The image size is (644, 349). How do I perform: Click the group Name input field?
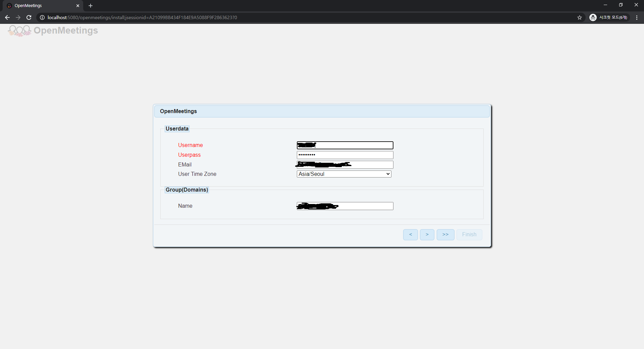coord(345,206)
